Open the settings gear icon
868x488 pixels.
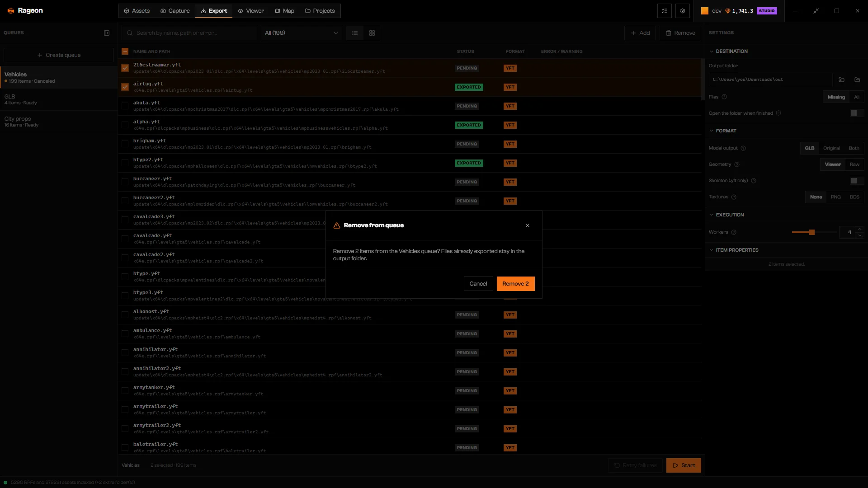683,11
